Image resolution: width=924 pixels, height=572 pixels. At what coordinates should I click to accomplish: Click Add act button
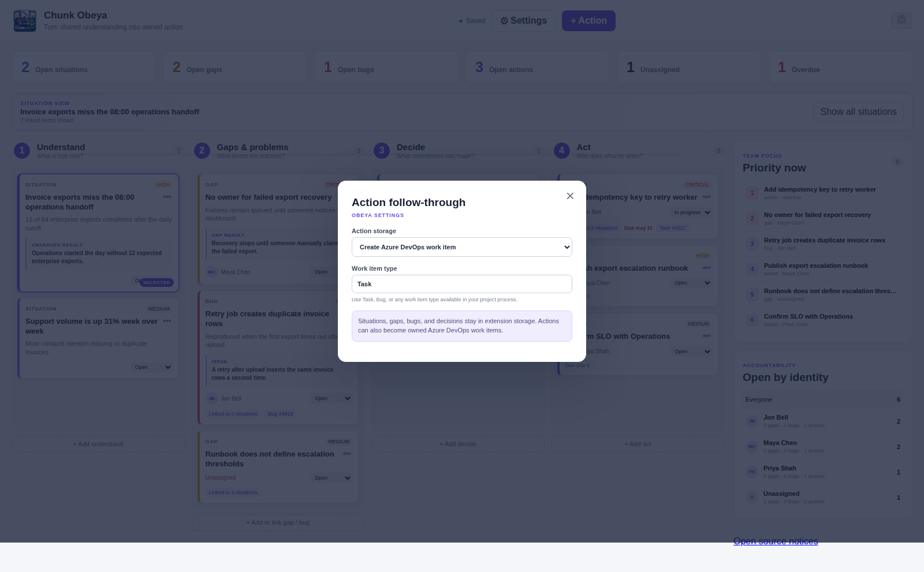click(638, 444)
